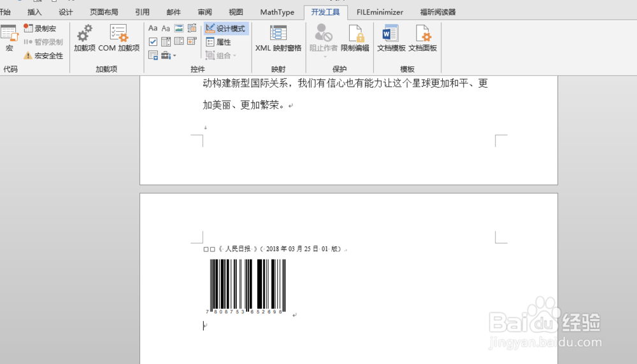This screenshot has width=637, height=364.
Task: Open the MathType tab
Action: pos(277,12)
